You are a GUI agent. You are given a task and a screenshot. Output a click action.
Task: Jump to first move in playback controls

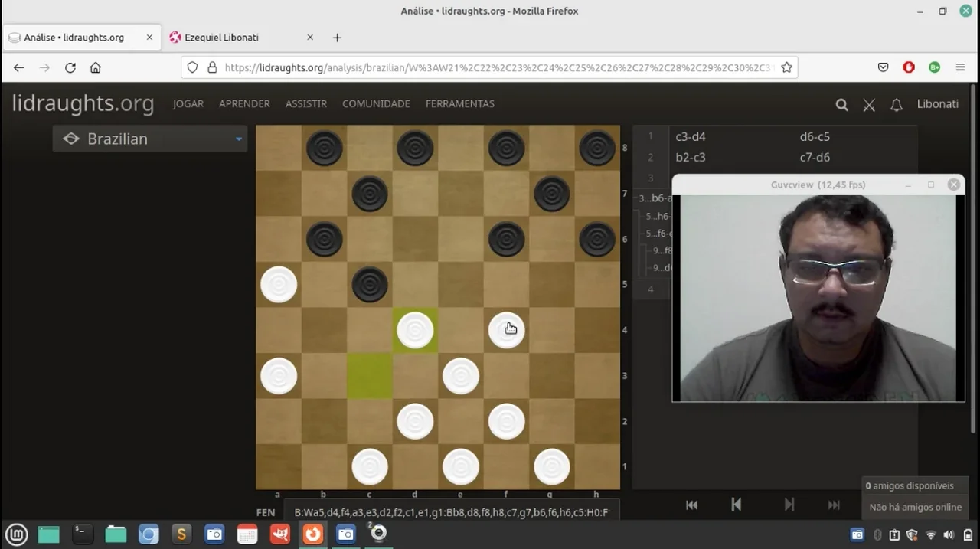click(x=691, y=505)
